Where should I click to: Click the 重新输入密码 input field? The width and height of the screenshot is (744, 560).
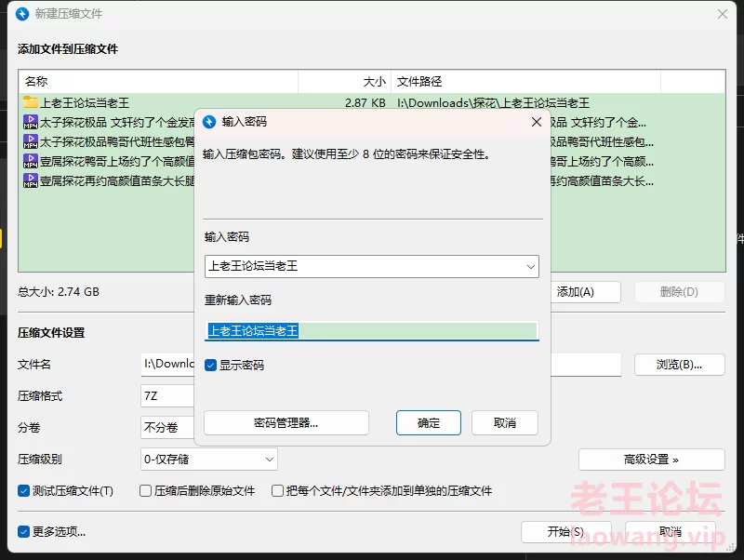pos(372,331)
